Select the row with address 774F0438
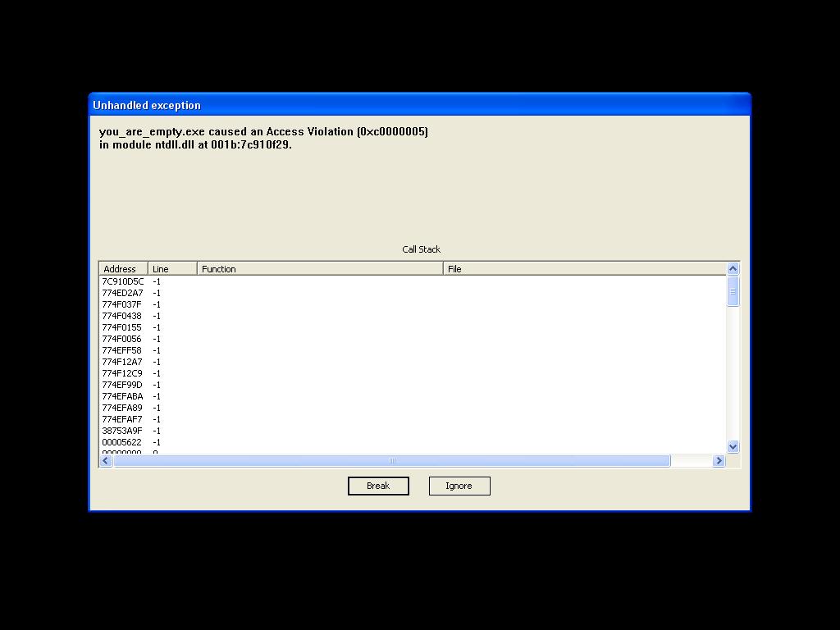 click(x=122, y=316)
